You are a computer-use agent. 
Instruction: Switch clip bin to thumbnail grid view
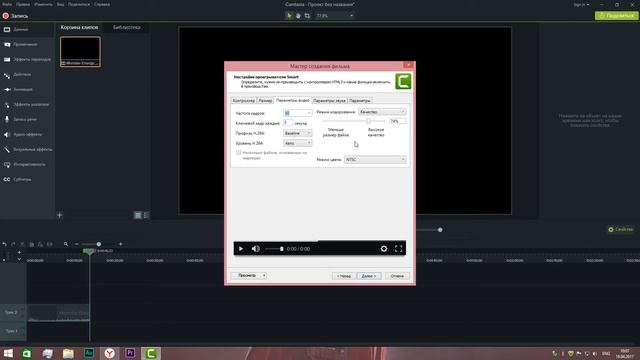[138, 215]
